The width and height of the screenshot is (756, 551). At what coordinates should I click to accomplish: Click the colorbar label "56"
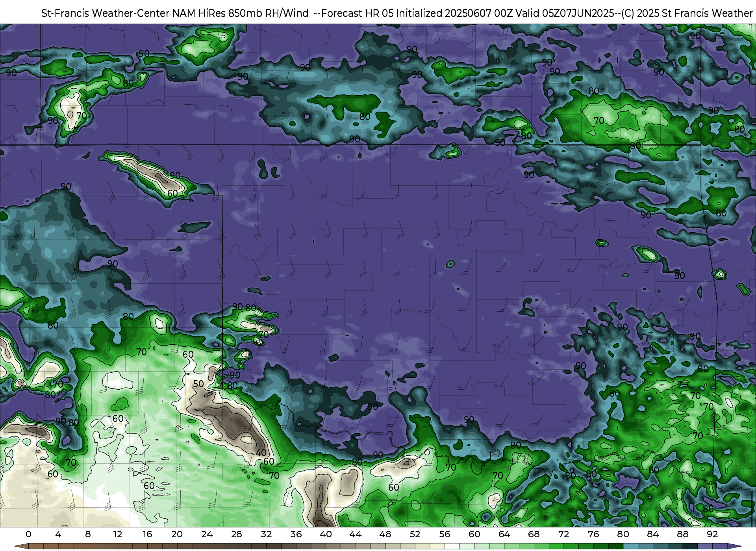(445, 534)
